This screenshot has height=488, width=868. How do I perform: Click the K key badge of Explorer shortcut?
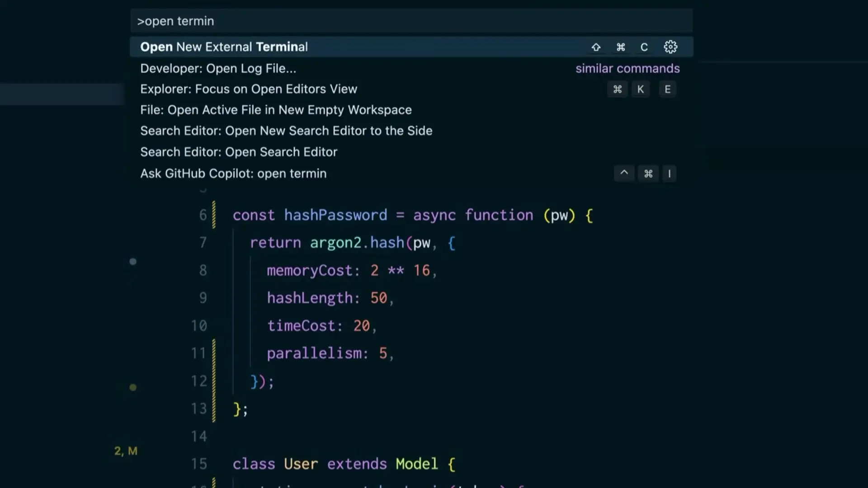pos(641,89)
